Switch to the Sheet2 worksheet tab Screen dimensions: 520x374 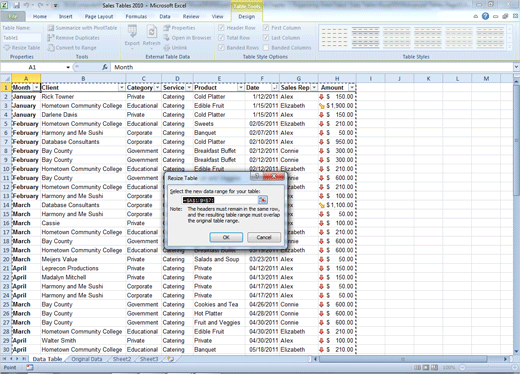coord(122,359)
